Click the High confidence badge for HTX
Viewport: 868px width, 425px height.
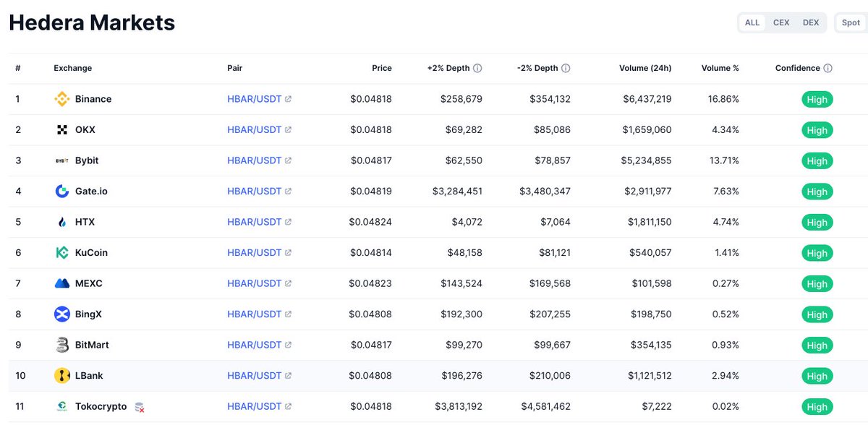click(817, 223)
